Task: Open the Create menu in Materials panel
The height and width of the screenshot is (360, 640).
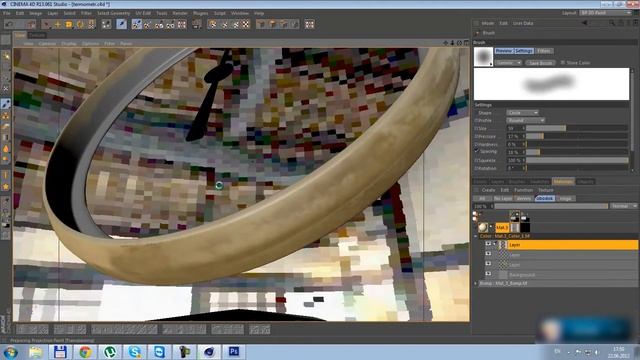Action: (x=488, y=190)
